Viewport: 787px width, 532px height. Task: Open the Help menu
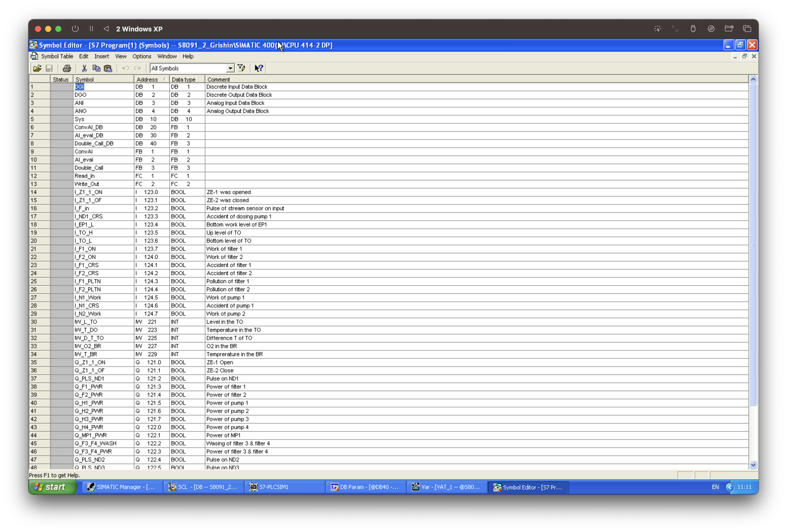coord(188,56)
